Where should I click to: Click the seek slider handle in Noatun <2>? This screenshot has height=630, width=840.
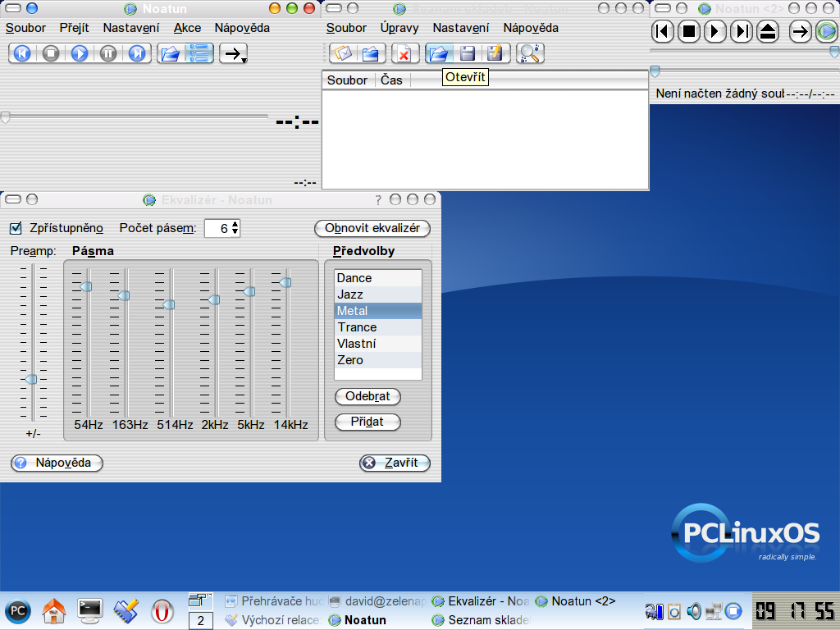655,72
